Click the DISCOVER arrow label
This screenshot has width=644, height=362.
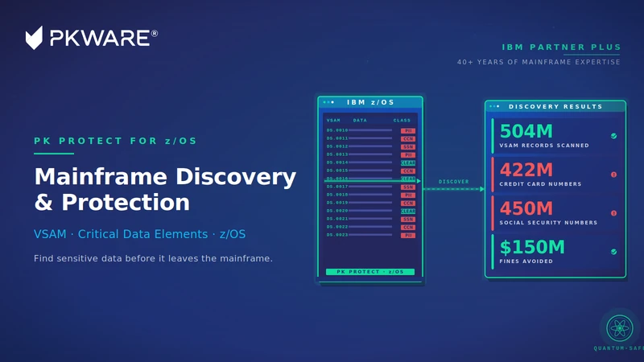click(x=453, y=182)
